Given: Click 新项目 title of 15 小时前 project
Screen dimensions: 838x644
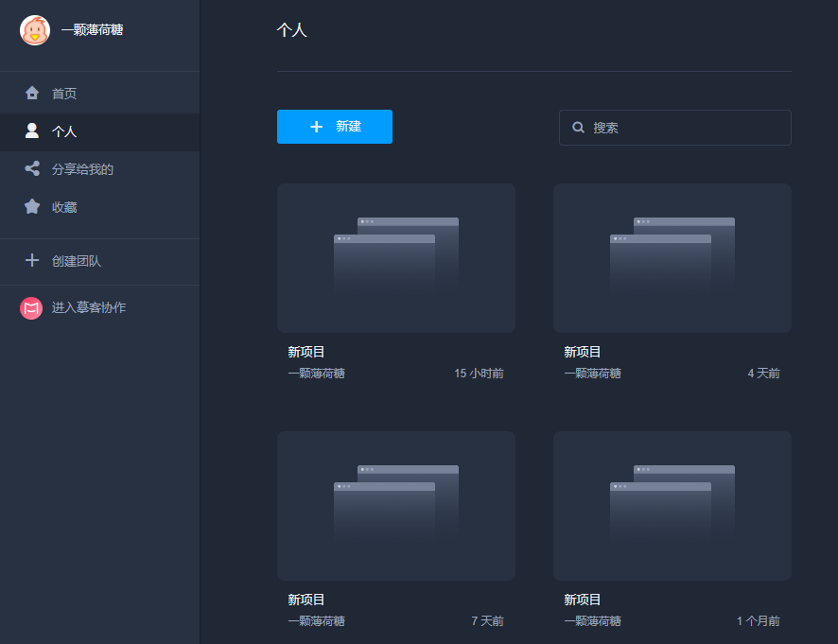Looking at the screenshot, I should click(x=306, y=352).
